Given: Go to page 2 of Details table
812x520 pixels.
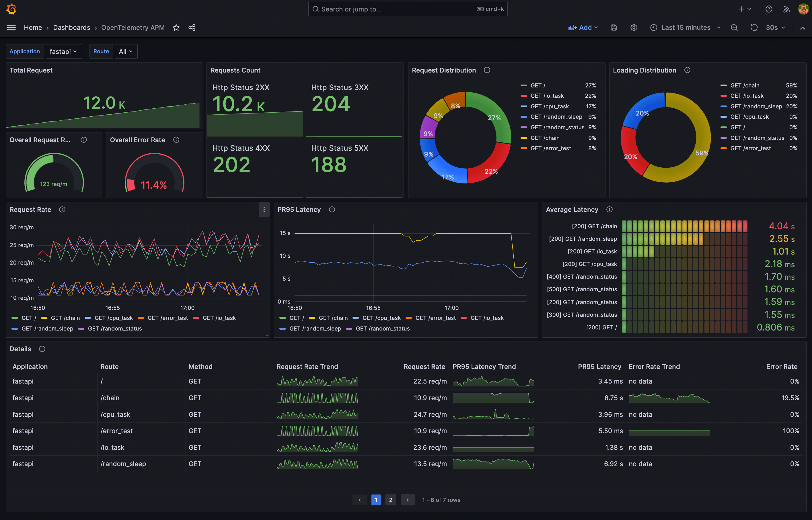Looking at the screenshot, I should (x=390, y=500).
